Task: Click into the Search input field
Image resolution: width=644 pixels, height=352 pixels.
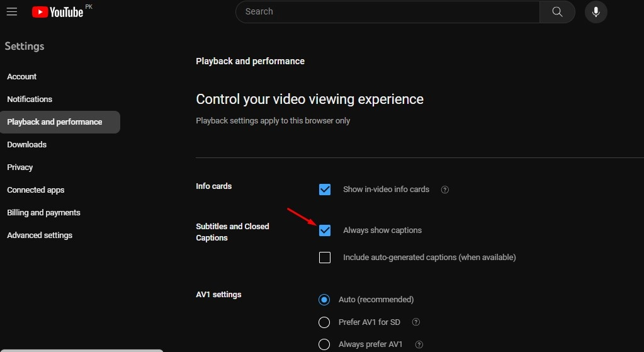Action: click(387, 11)
